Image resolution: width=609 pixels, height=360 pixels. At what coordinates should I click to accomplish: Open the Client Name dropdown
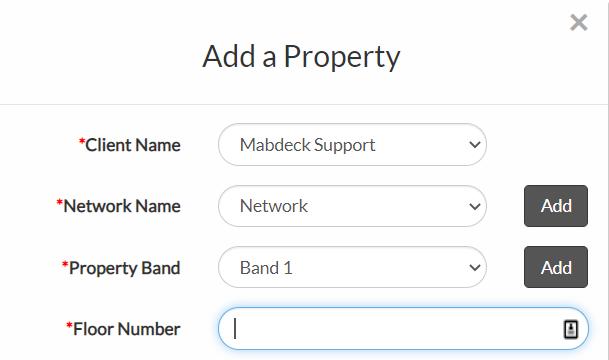point(352,144)
